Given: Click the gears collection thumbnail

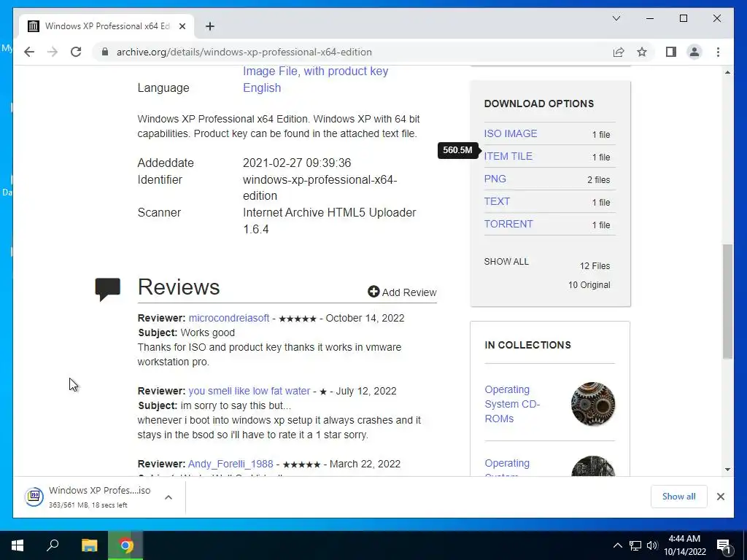Looking at the screenshot, I should [592, 404].
